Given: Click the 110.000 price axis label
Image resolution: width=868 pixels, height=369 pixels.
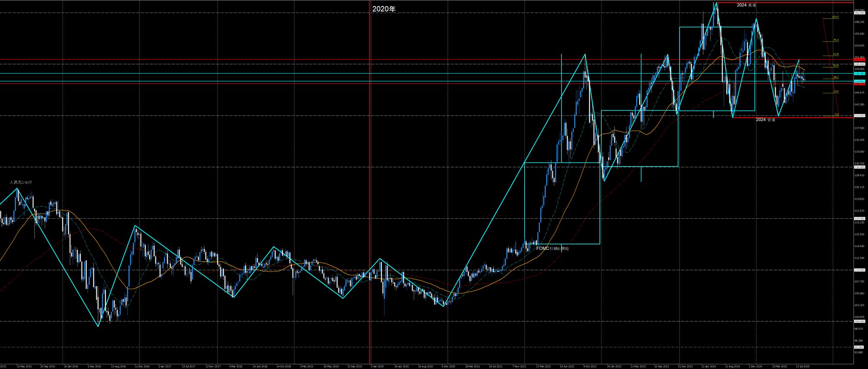Looking at the screenshot, I should coord(859,270).
